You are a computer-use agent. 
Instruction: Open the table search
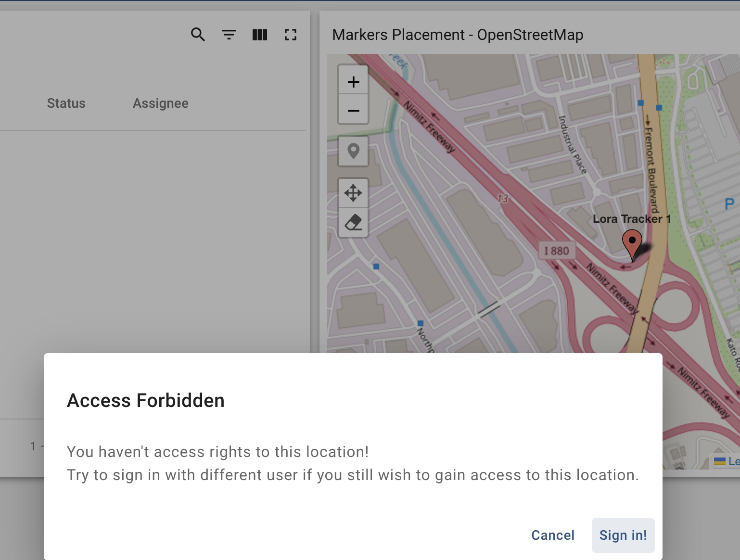point(198,34)
